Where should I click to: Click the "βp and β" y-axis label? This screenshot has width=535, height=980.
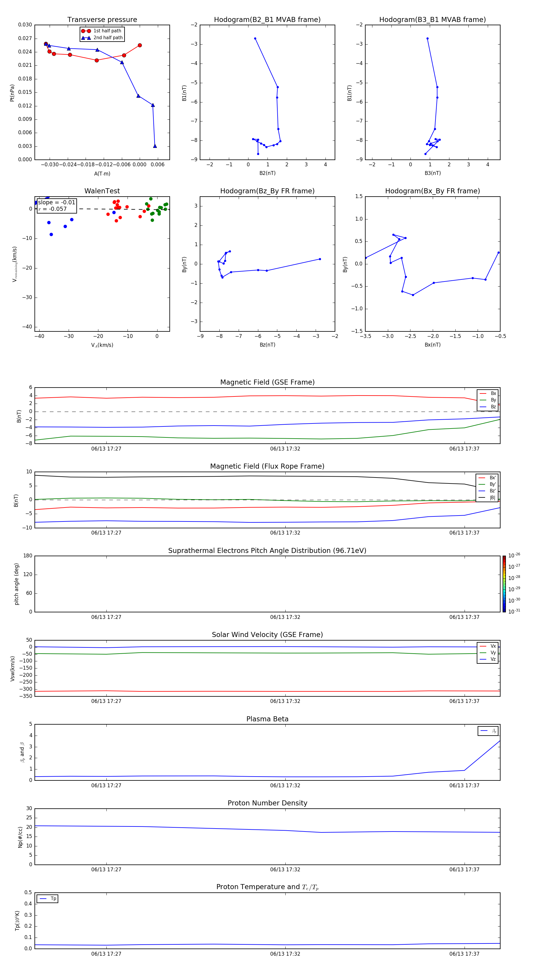[x=23, y=753]
